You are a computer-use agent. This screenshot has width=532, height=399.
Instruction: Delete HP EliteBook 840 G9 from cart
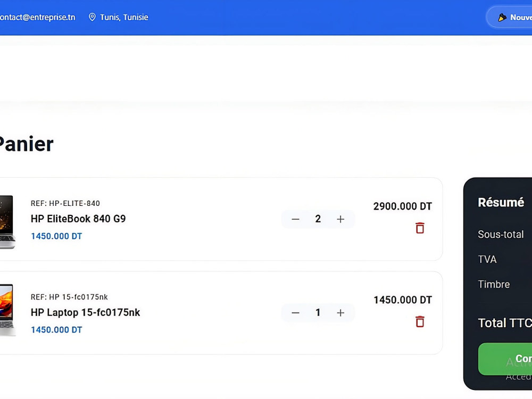pos(420,228)
